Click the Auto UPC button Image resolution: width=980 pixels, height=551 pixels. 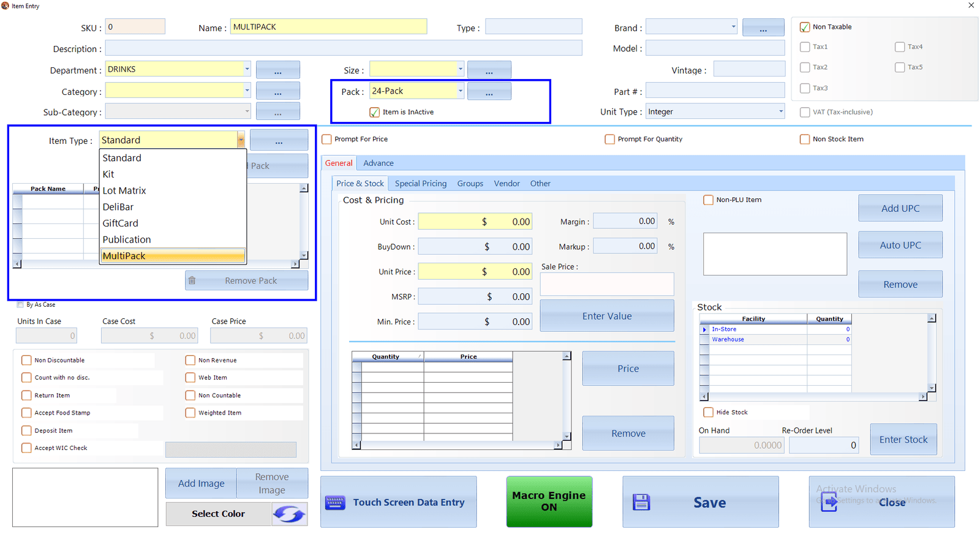pos(900,245)
